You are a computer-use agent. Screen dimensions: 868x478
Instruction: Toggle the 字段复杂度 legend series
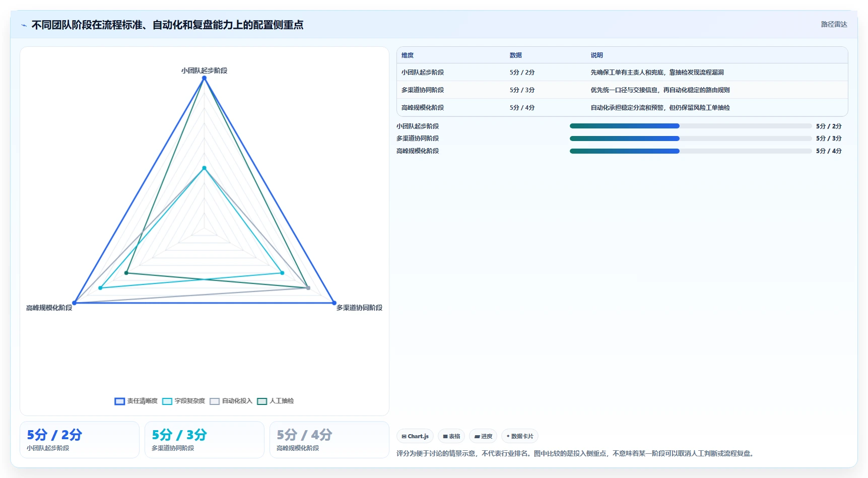pos(183,401)
